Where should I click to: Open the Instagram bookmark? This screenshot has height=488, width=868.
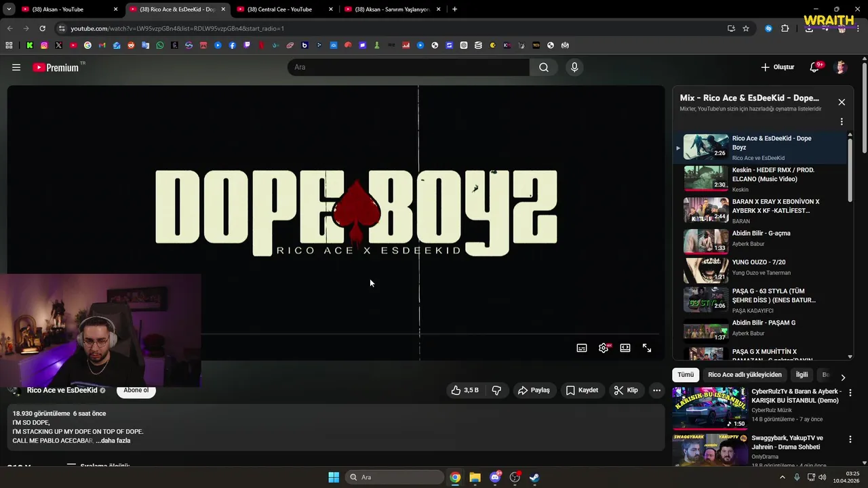click(x=44, y=45)
